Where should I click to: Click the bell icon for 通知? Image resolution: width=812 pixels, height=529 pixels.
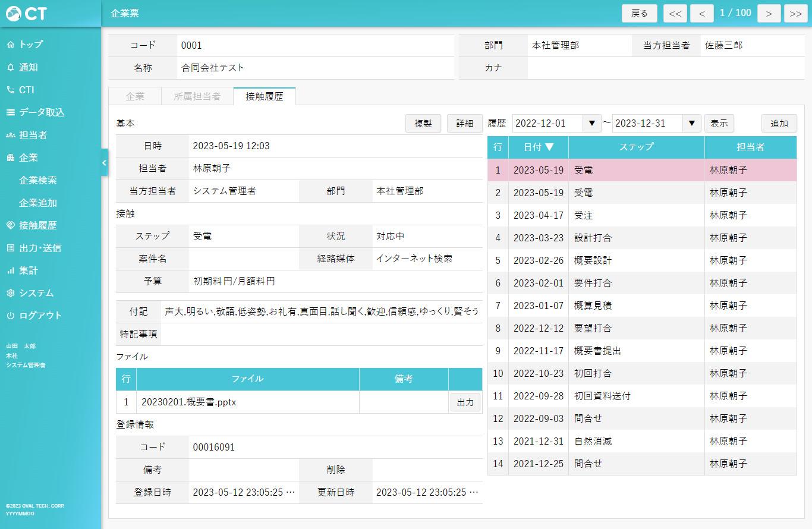click(x=11, y=68)
